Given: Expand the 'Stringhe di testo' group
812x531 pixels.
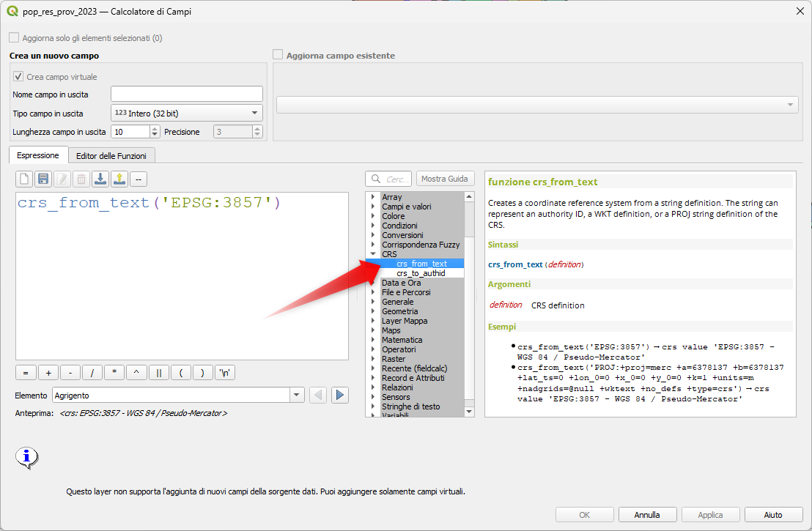Looking at the screenshot, I should tap(373, 406).
